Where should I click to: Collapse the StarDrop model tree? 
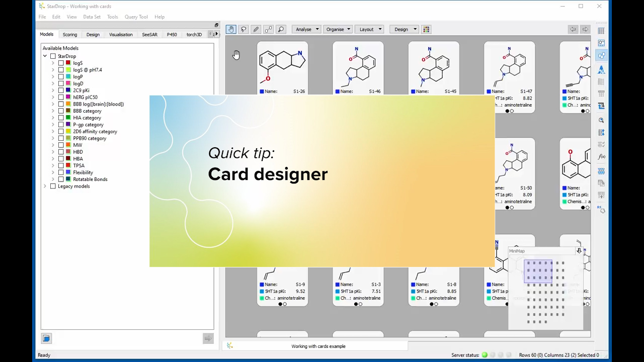click(x=45, y=56)
